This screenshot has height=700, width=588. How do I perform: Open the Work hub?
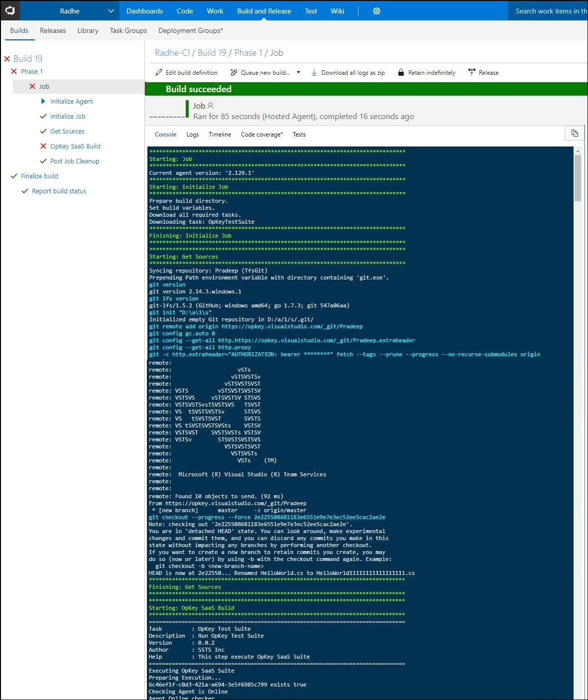(215, 11)
